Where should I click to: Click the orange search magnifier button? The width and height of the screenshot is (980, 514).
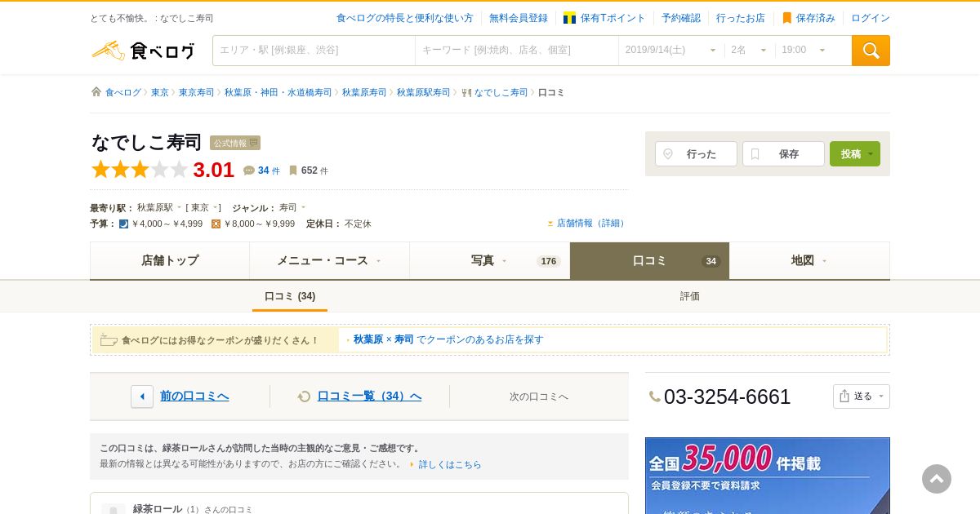click(x=871, y=51)
